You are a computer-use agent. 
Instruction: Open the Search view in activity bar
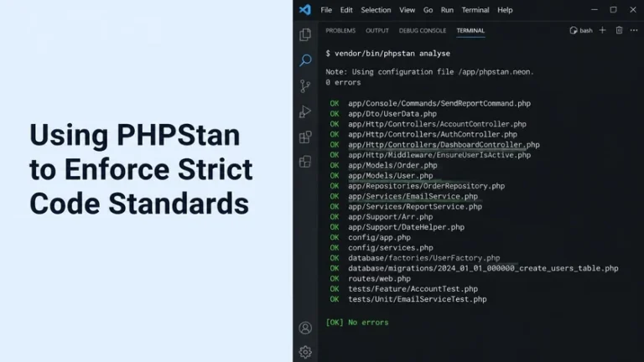(x=305, y=60)
